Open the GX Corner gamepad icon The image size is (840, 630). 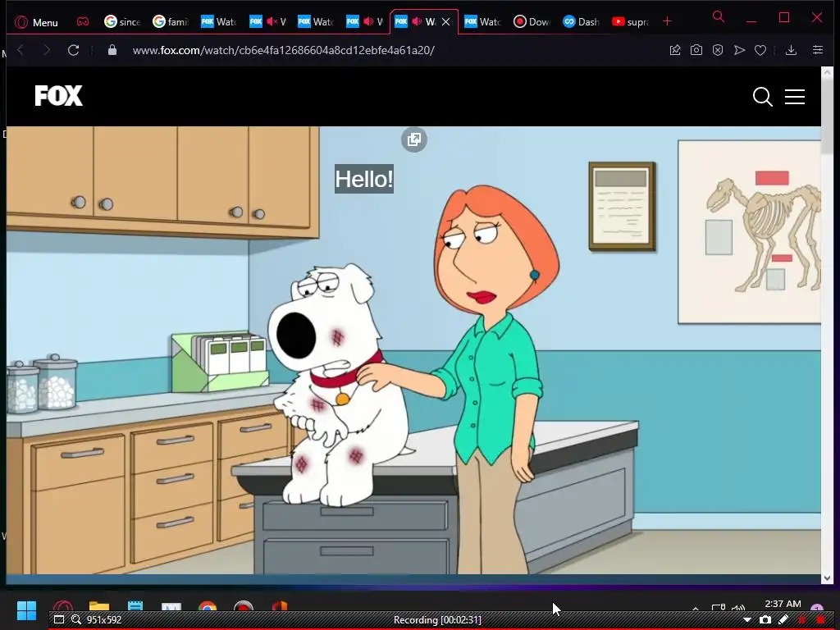click(x=83, y=22)
